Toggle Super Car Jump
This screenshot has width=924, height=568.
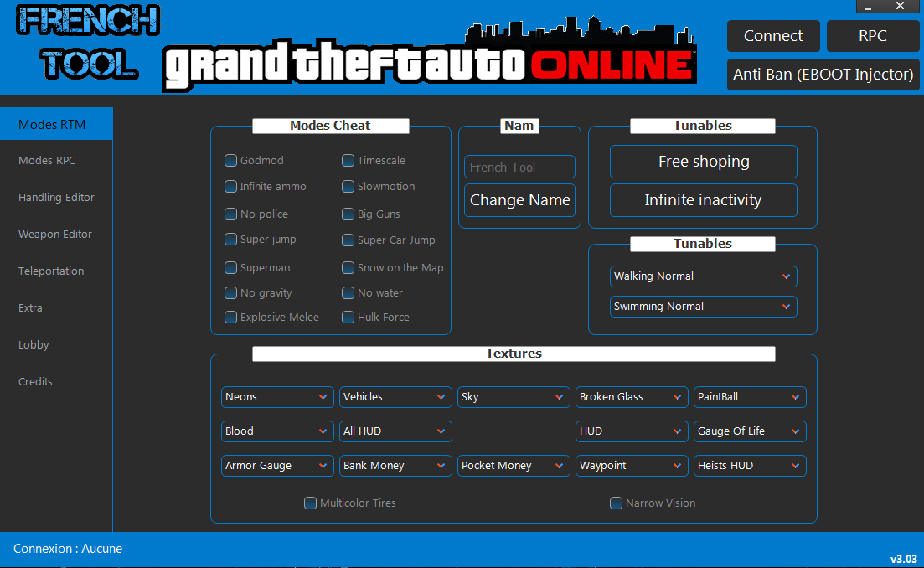(348, 240)
